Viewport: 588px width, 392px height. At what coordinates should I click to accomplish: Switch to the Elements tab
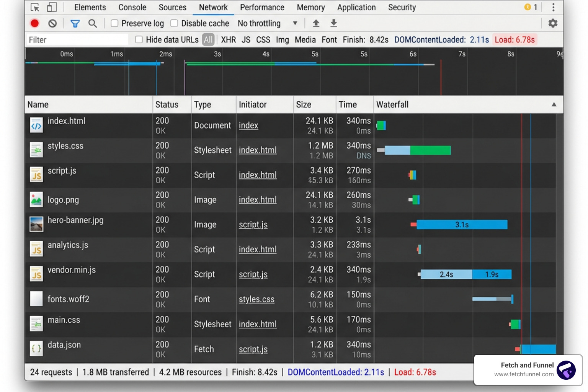click(x=90, y=7)
